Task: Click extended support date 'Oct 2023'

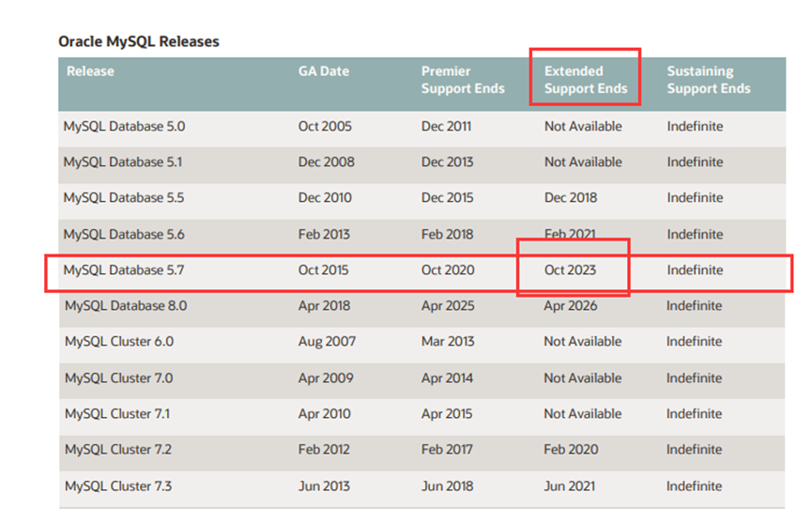Action: [x=570, y=270]
